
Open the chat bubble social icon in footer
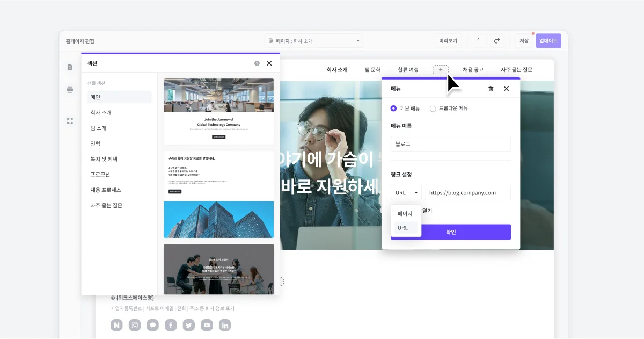(153, 325)
